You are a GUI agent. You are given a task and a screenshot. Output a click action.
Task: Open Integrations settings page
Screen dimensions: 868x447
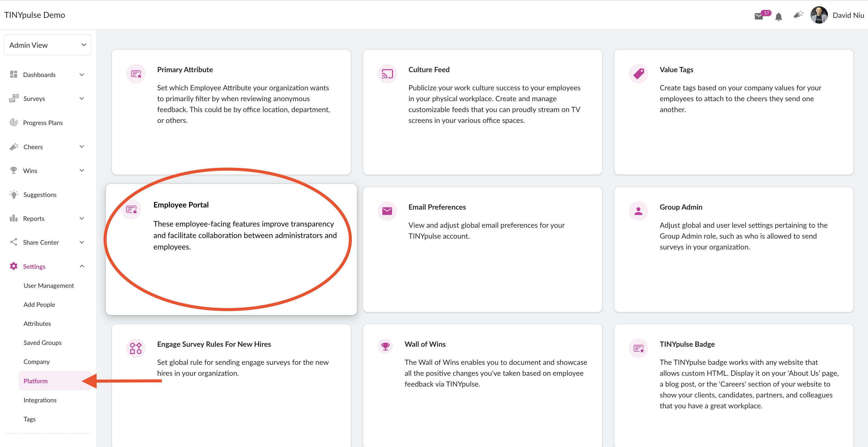(40, 400)
